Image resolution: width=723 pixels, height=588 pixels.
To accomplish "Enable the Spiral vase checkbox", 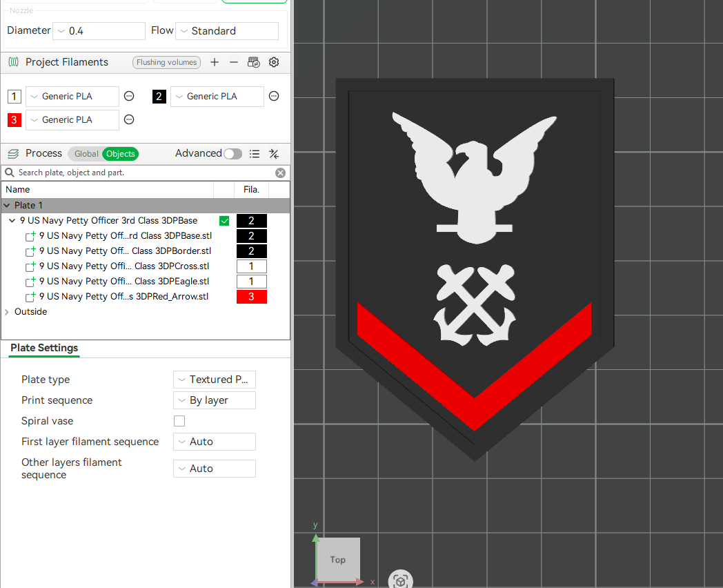I will (x=179, y=420).
